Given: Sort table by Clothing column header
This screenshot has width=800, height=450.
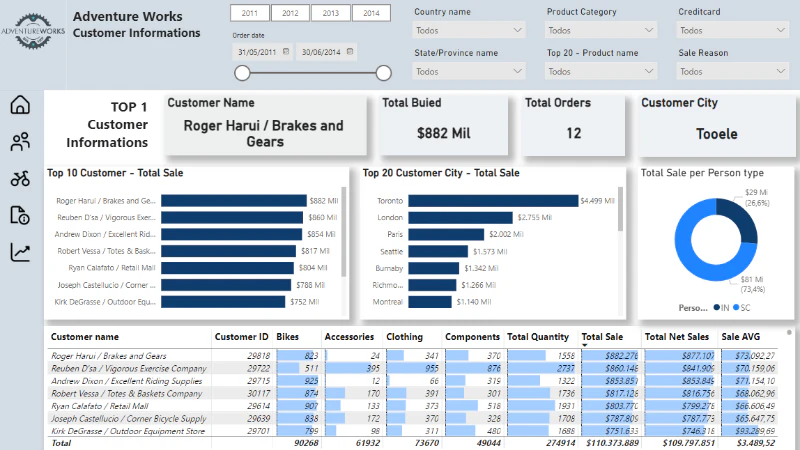Looking at the screenshot, I should click(x=405, y=337).
